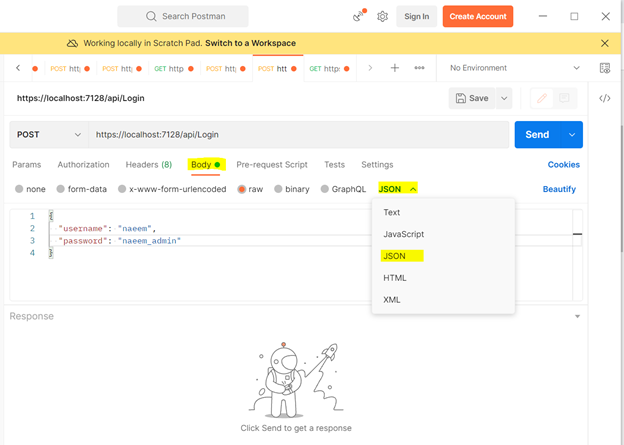Click the Cookies link
The image size is (624, 445).
click(x=564, y=165)
